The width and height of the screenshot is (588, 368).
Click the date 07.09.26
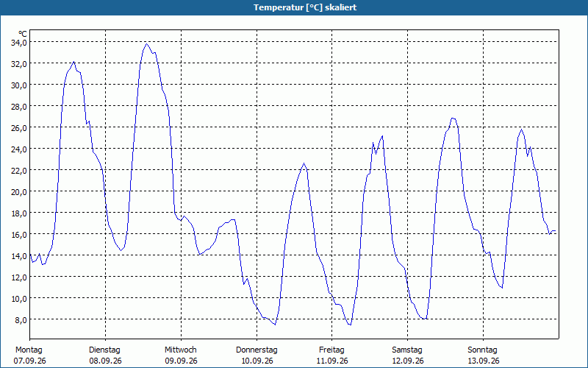(x=29, y=361)
